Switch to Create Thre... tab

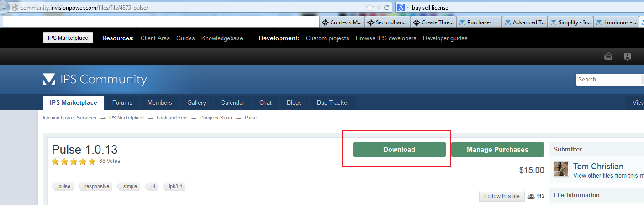(x=433, y=22)
